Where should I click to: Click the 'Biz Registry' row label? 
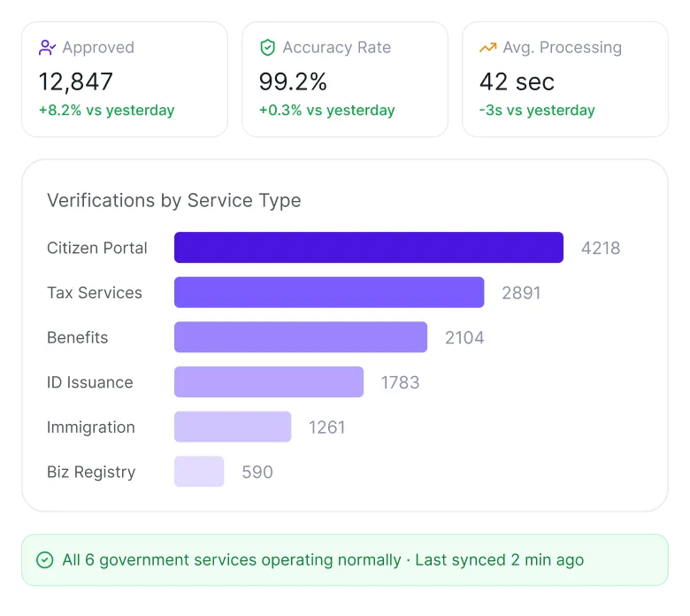[91, 473]
